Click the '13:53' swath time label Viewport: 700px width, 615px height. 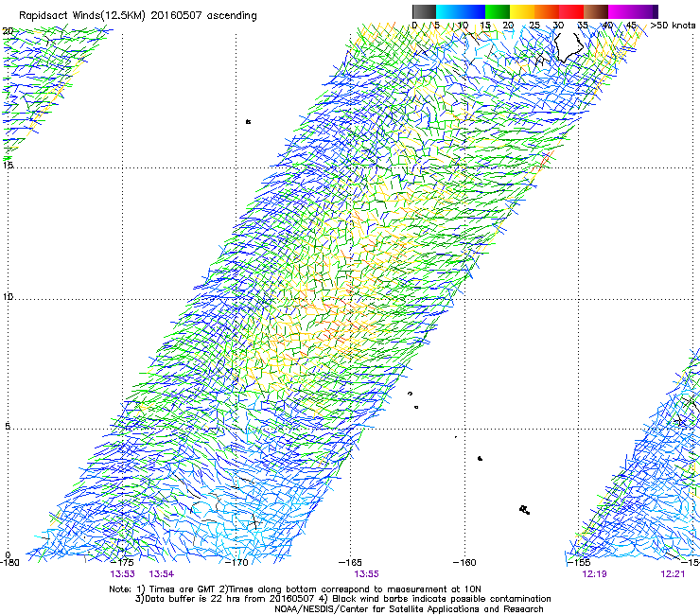123,574
